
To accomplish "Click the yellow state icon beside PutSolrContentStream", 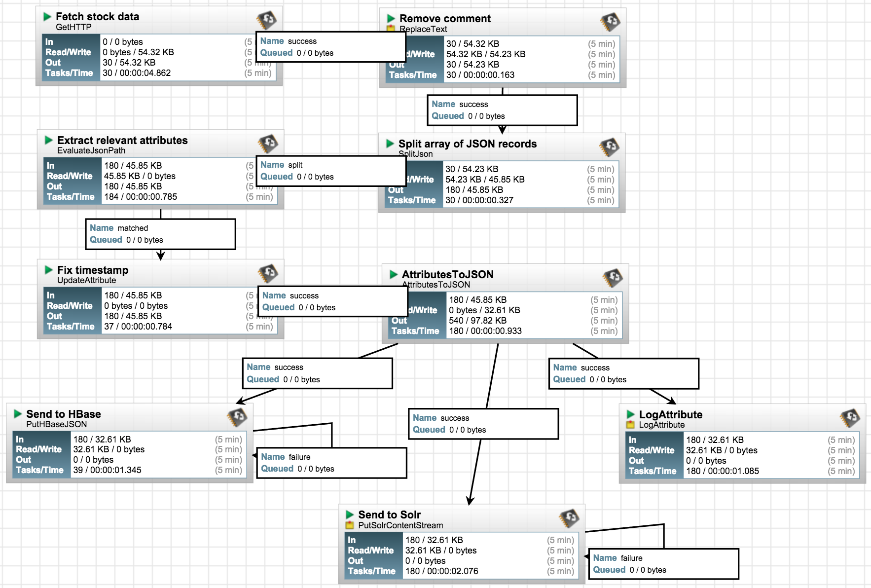I will (x=350, y=525).
